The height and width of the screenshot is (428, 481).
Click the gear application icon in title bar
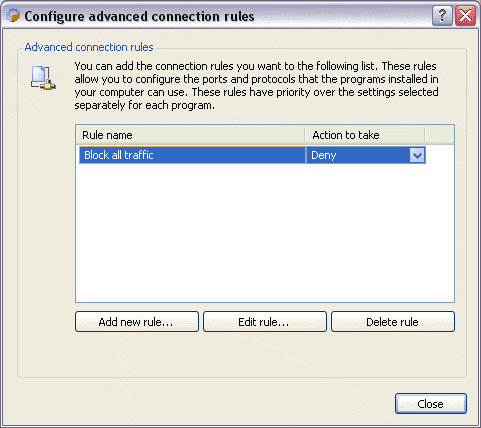(13, 15)
